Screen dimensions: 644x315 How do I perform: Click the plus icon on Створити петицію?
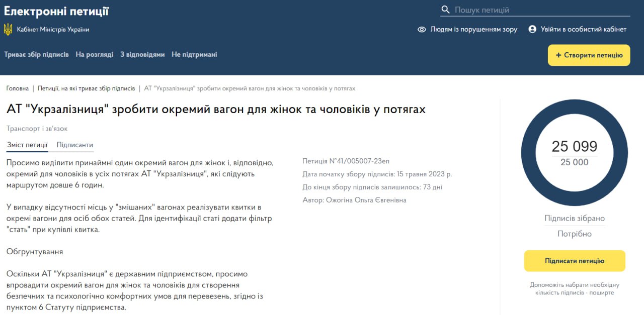coord(558,55)
